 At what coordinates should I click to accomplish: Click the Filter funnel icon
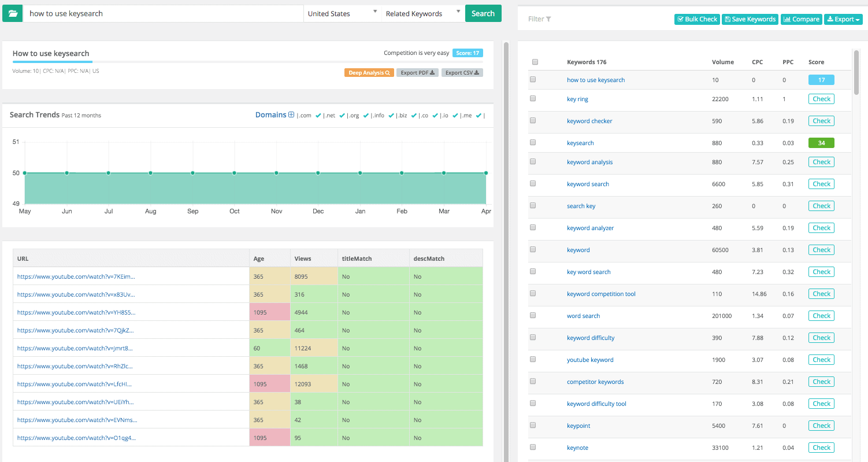(x=548, y=19)
